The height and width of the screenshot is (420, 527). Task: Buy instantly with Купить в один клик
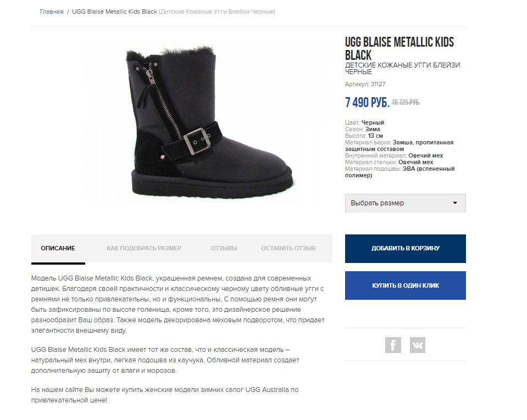(406, 285)
